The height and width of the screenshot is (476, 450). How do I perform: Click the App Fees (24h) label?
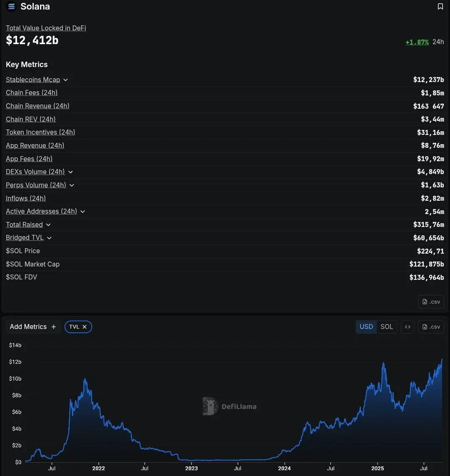(29, 159)
